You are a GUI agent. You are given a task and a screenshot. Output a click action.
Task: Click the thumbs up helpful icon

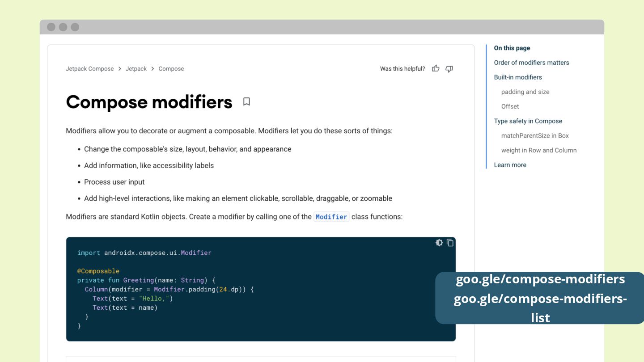[436, 68]
